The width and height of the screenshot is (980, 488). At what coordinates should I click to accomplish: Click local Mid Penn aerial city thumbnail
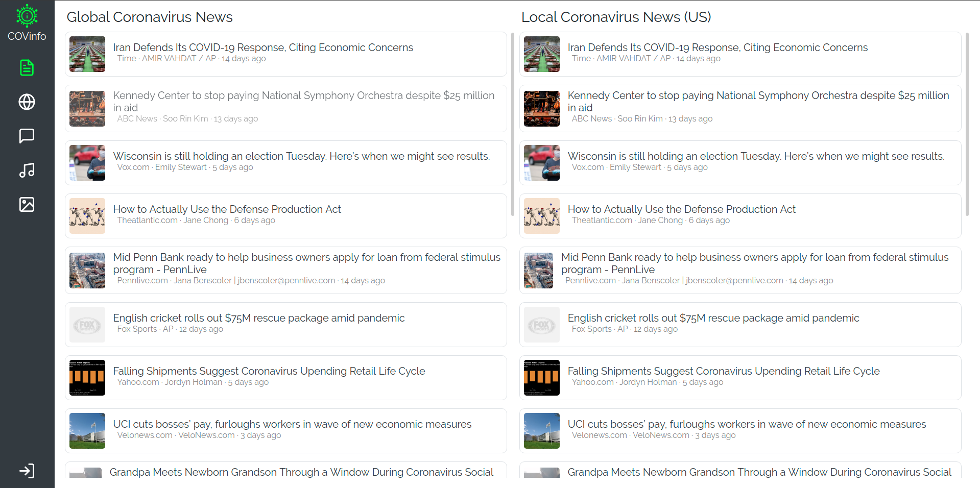point(539,271)
